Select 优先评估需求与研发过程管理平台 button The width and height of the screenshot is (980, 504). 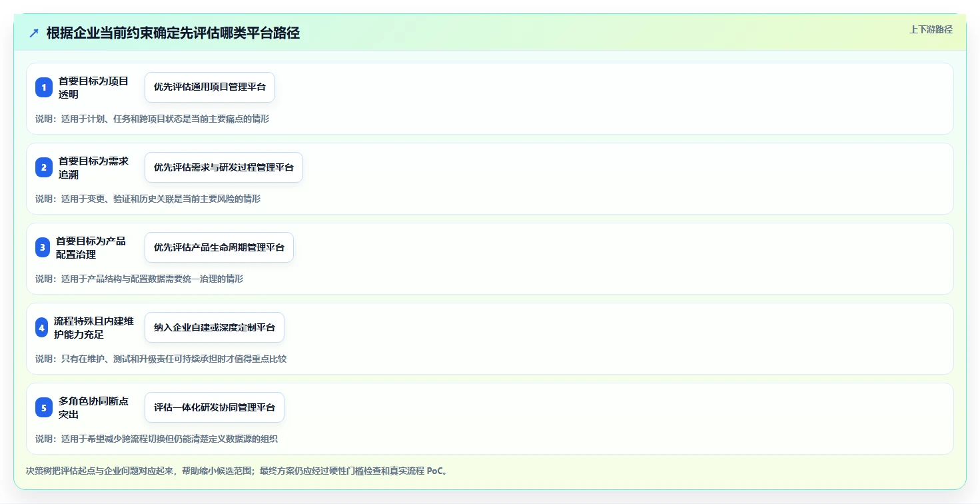click(x=224, y=167)
